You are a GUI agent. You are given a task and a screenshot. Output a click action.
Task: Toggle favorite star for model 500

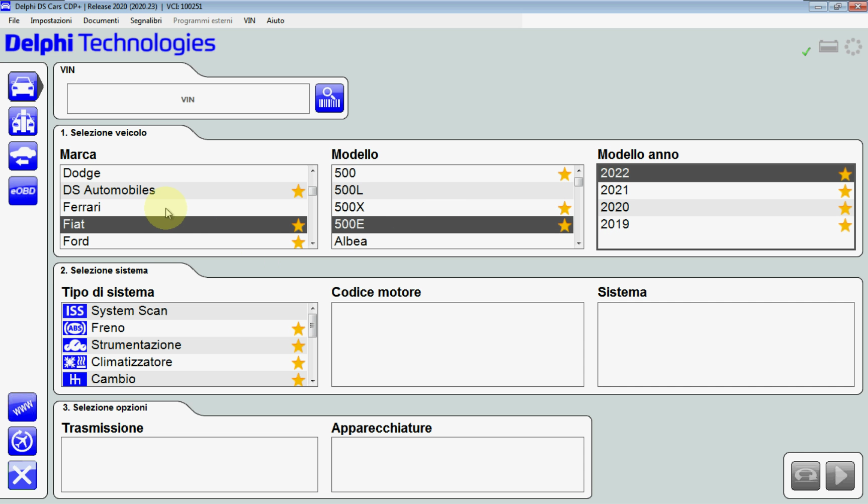[x=564, y=174]
